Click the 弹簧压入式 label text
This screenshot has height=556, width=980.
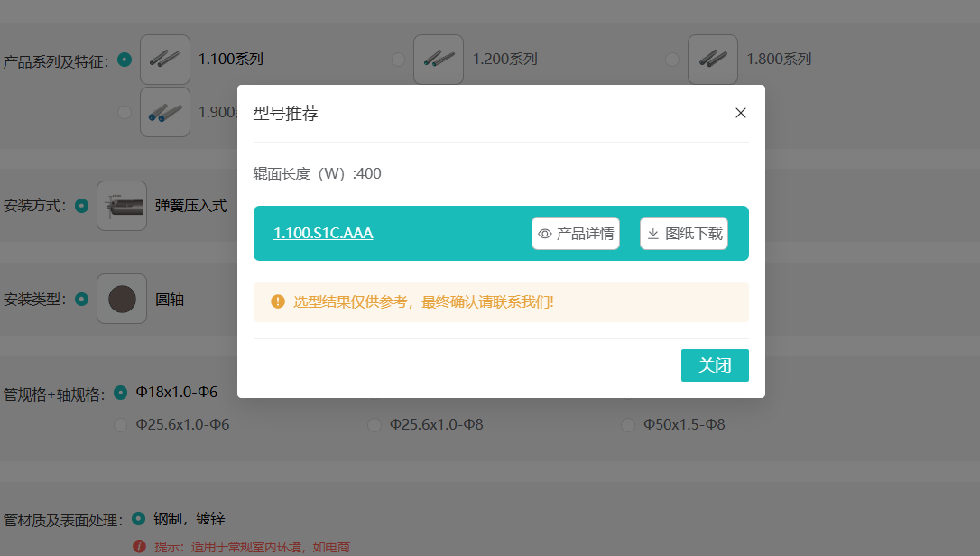(190, 206)
